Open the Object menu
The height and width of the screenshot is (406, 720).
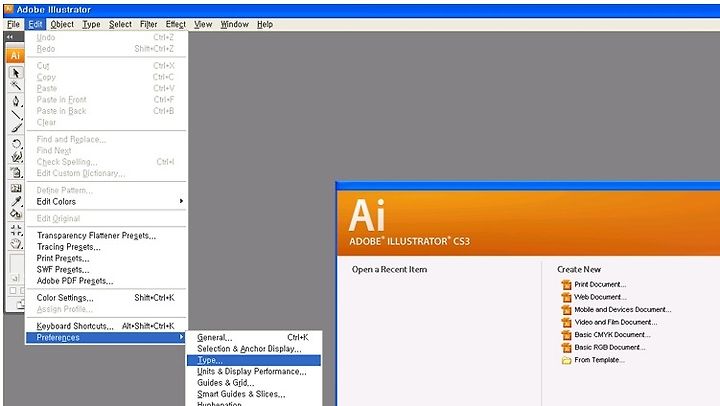click(x=62, y=24)
